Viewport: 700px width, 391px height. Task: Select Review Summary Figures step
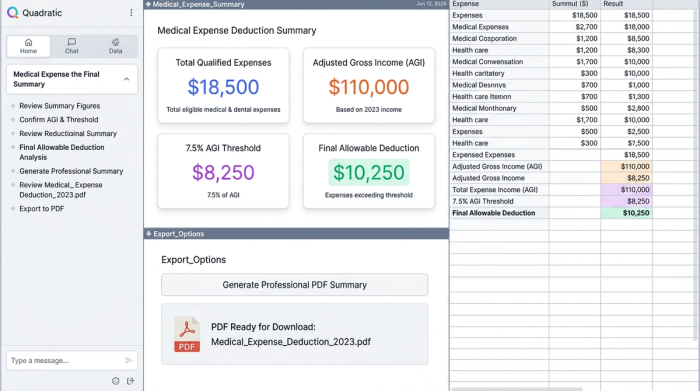[x=59, y=106]
